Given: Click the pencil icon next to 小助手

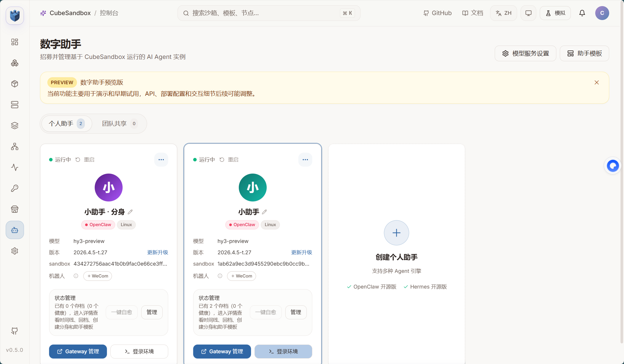Looking at the screenshot, I should tap(264, 212).
